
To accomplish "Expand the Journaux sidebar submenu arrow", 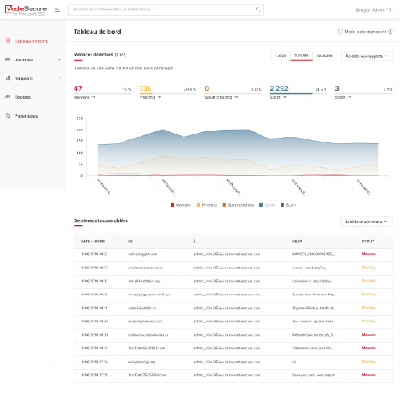I will pyautogui.click(x=59, y=60).
